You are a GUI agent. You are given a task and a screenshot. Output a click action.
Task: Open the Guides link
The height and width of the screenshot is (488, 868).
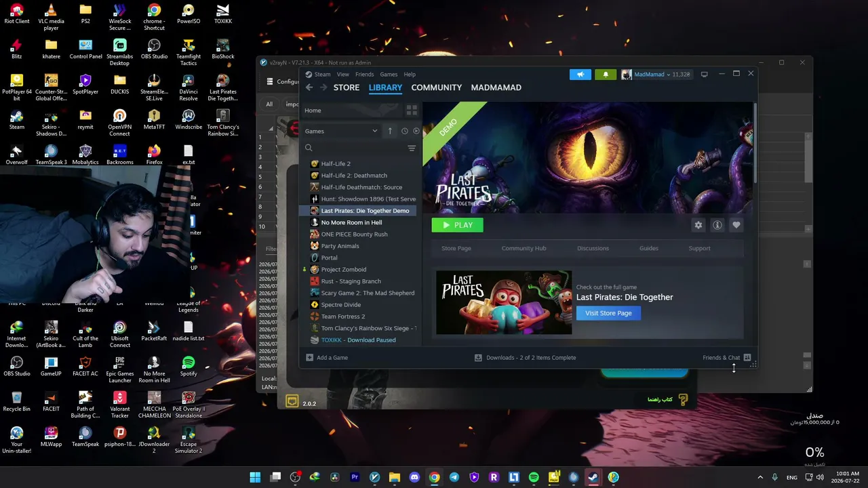(x=649, y=248)
